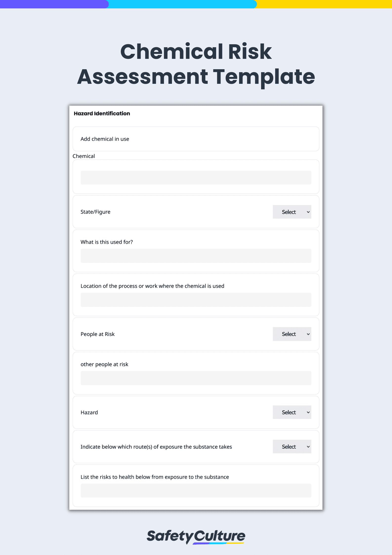The width and height of the screenshot is (392, 555).
Task: Click the chemical location answer field
Action: tap(196, 300)
